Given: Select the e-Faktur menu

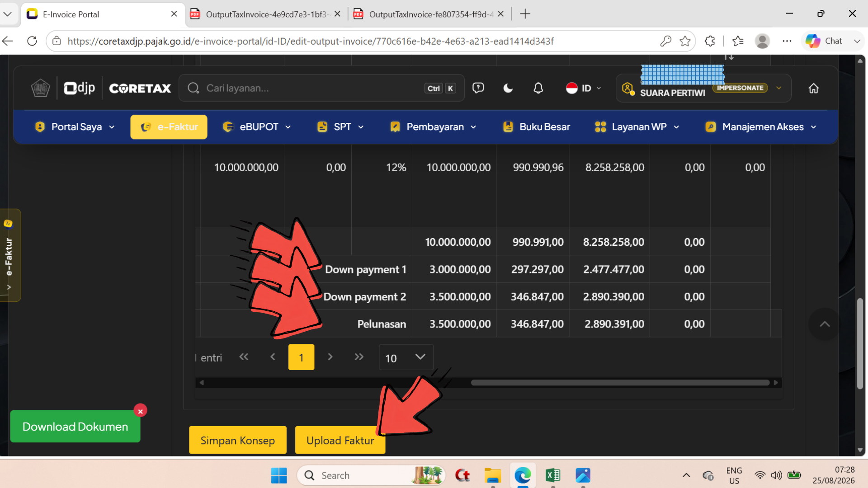Looking at the screenshot, I should pos(169,127).
